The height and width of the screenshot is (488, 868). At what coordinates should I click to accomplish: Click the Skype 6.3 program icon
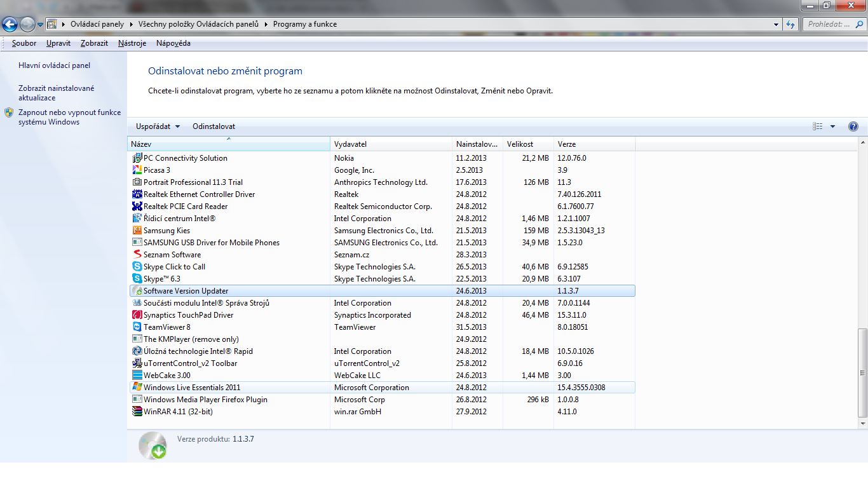tap(137, 279)
